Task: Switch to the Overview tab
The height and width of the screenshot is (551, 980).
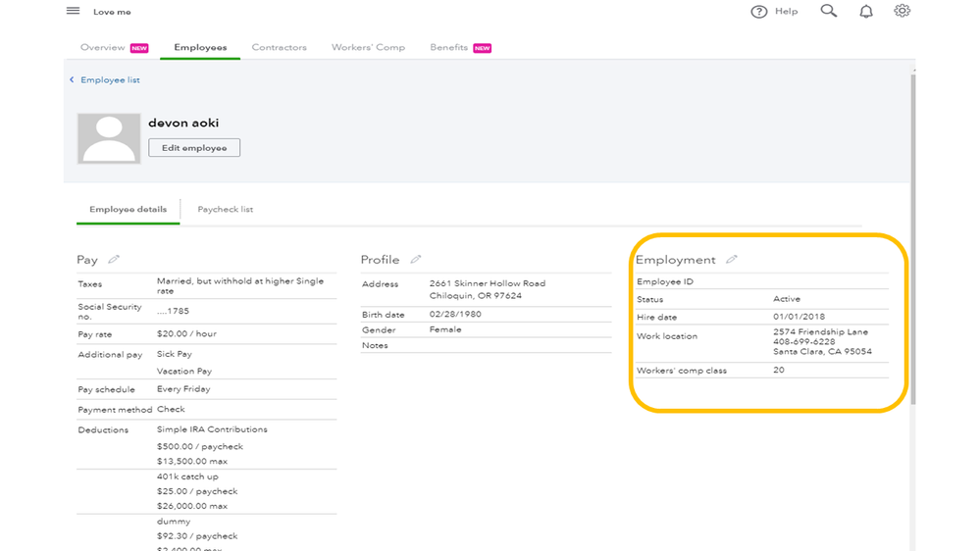Action: (x=103, y=47)
